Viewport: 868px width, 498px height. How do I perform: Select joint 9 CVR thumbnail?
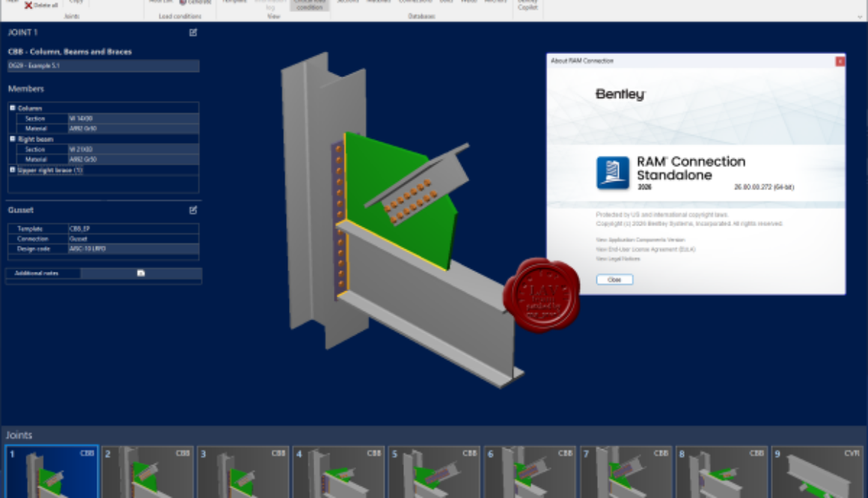817,472
